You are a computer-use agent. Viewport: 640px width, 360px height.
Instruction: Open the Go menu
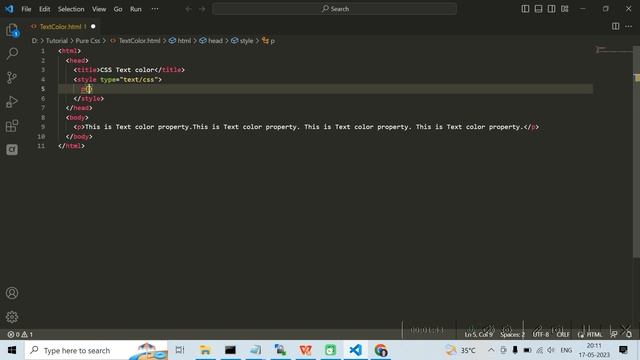click(118, 9)
